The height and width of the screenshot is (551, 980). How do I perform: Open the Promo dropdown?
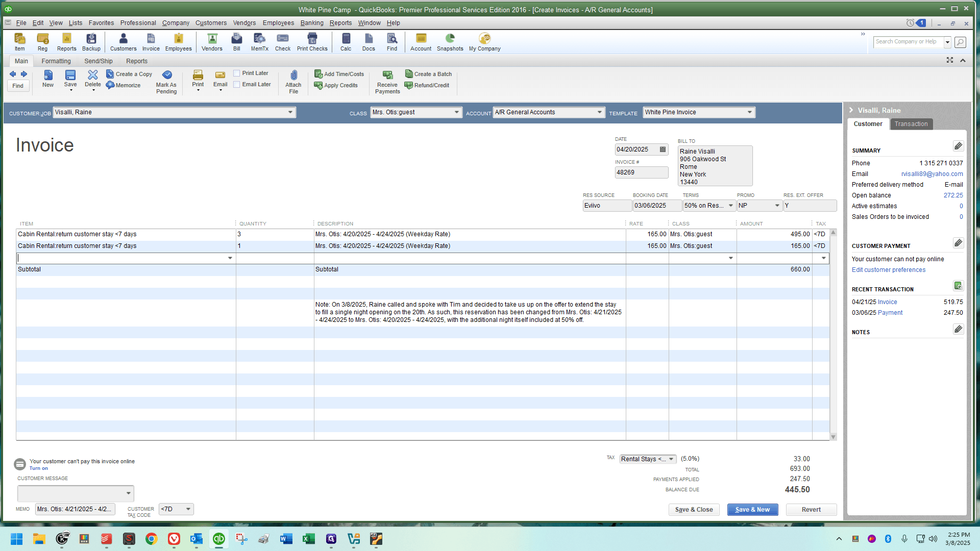(x=777, y=206)
